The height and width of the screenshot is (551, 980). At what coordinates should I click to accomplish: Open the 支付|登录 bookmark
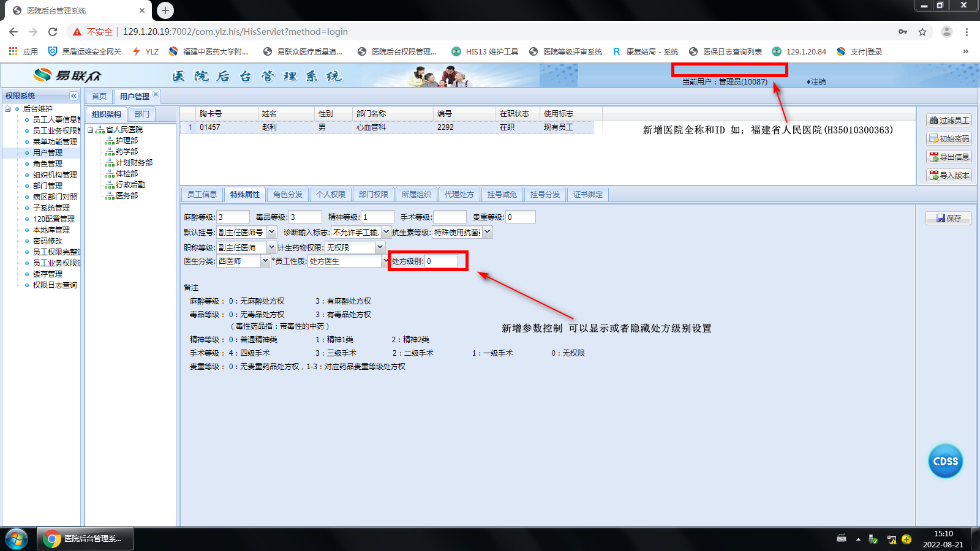[x=859, y=51]
